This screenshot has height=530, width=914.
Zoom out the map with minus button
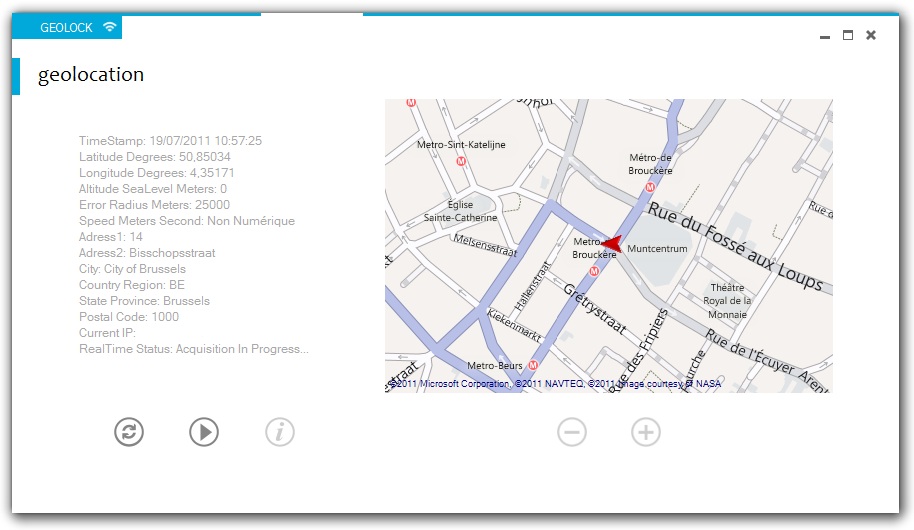[572, 432]
